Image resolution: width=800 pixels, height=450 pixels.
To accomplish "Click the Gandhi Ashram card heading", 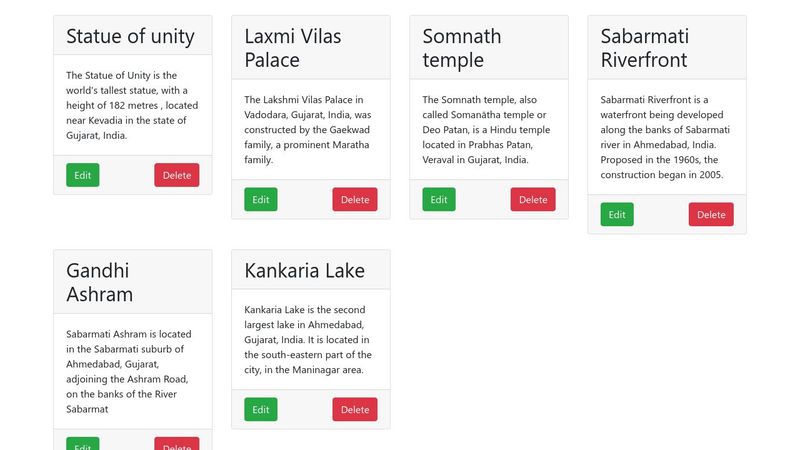I will click(x=99, y=282).
